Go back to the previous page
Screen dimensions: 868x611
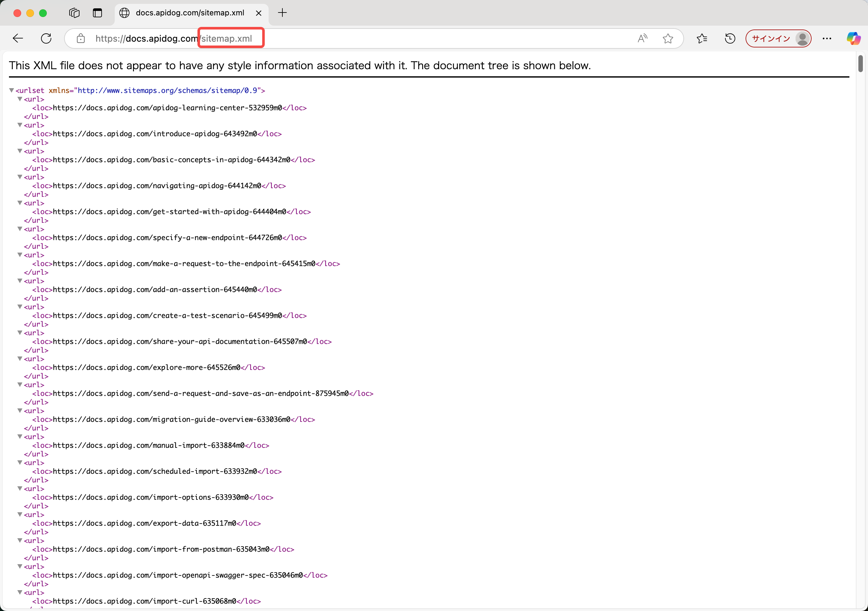pyautogui.click(x=18, y=38)
